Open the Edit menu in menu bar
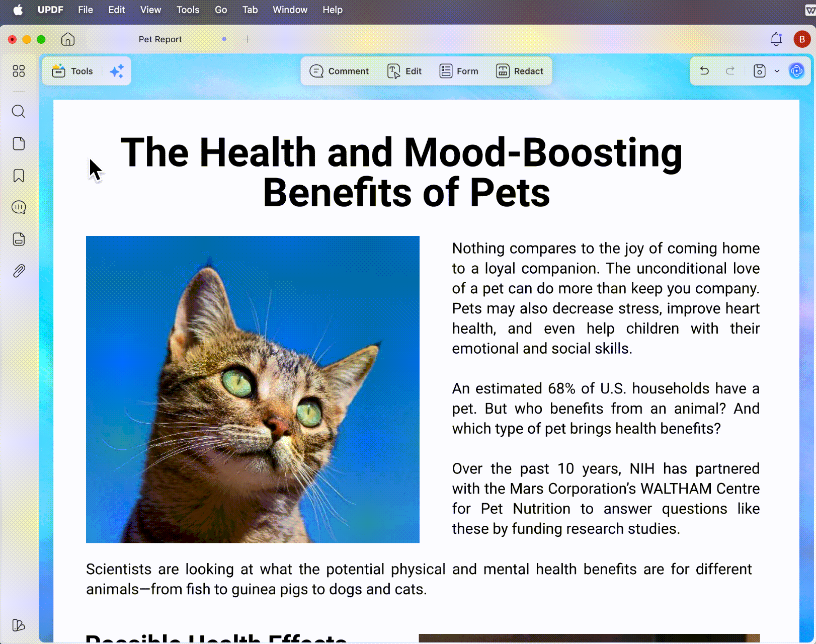816x644 pixels. tap(117, 10)
